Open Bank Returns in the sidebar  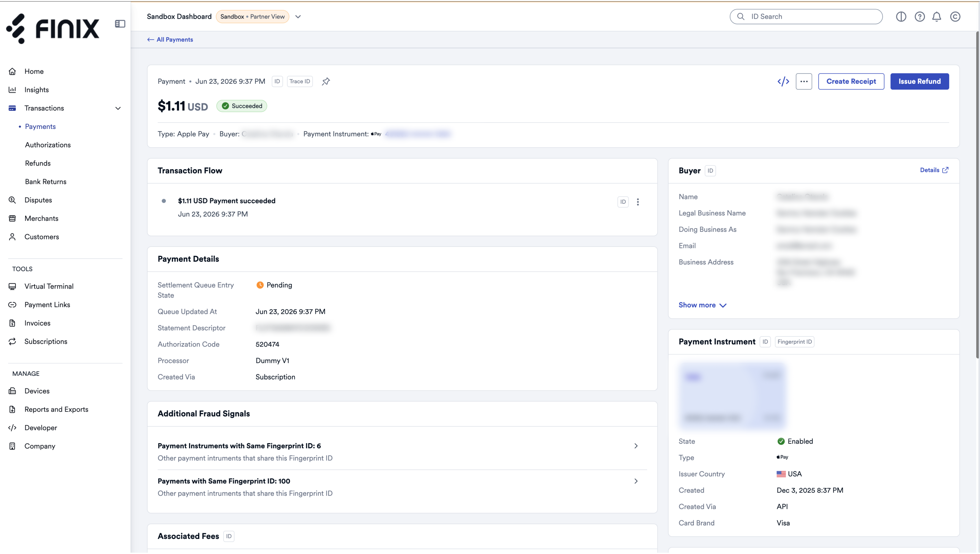[46, 182]
